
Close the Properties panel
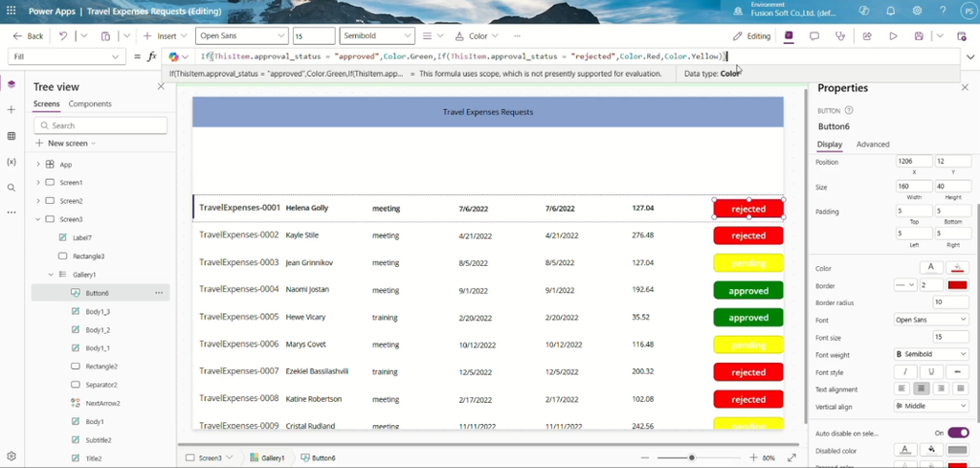965,88
